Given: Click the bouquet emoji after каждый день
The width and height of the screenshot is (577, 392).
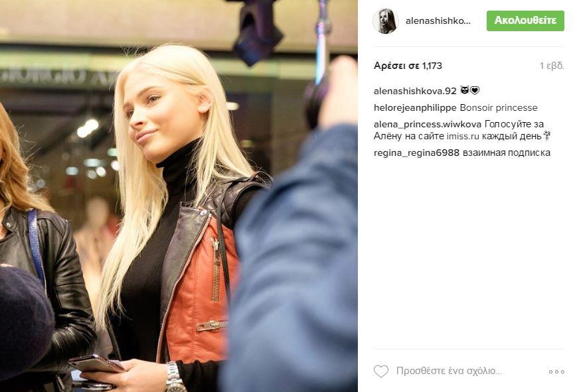Looking at the screenshot, I should [x=546, y=136].
